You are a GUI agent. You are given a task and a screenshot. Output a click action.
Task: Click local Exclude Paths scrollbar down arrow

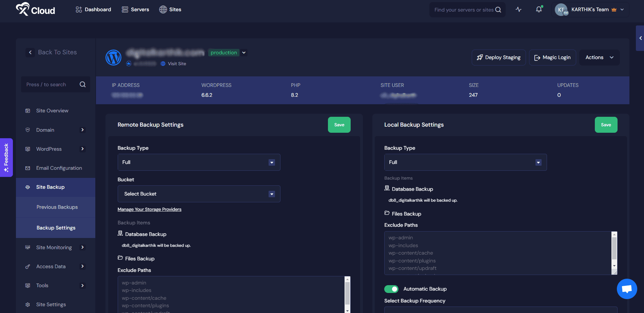click(x=614, y=266)
